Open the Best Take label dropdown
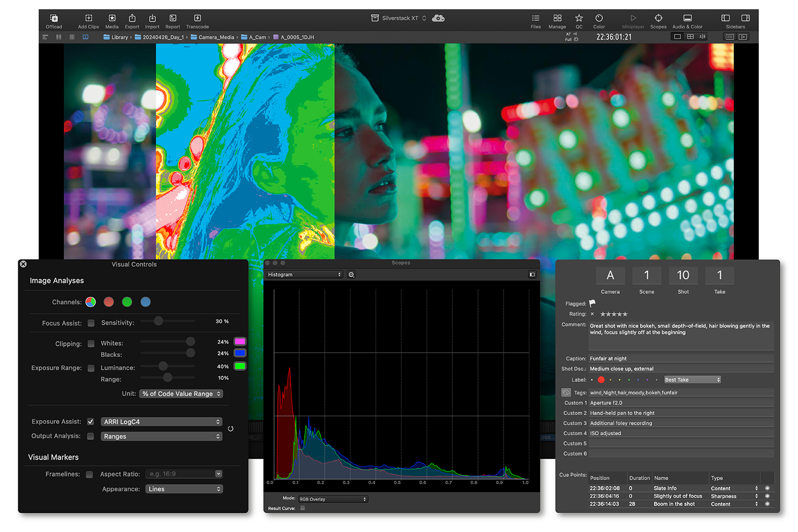The width and height of the screenshot is (798, 532). pyautogui.click(x=692, y=380)
